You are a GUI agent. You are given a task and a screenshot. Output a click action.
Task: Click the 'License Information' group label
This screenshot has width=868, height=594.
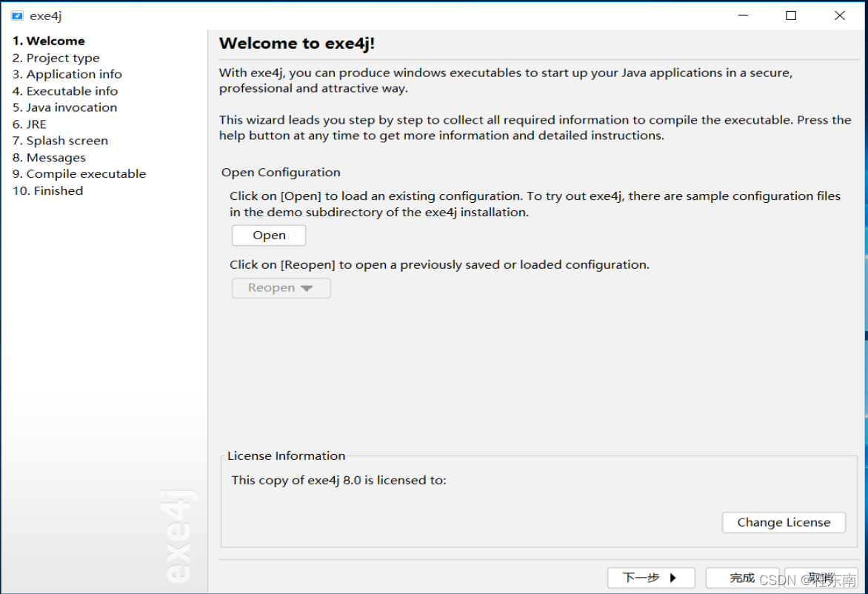click(x=286, y=455)
